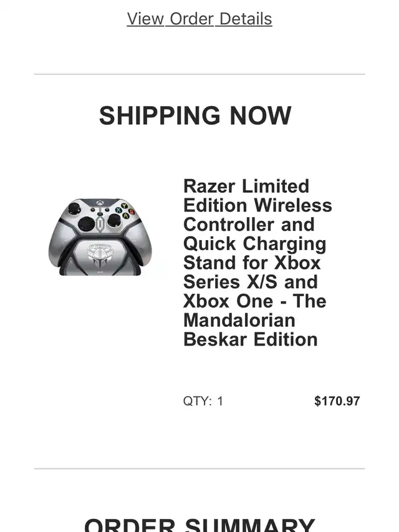Click the Mandalorian emblem on charging stand

click(100, 256)
